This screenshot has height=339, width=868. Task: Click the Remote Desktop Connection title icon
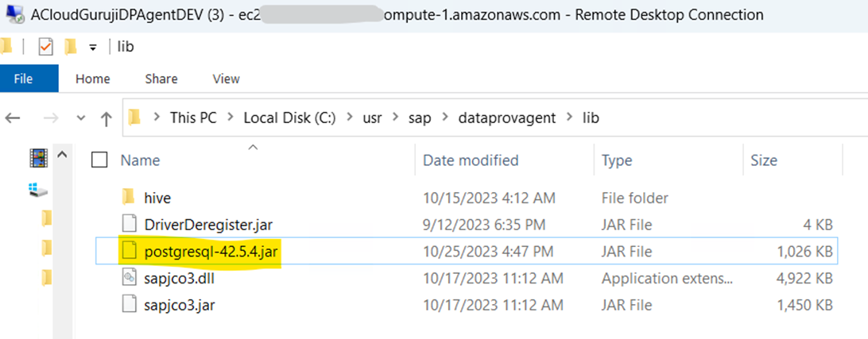click(14, 15)
